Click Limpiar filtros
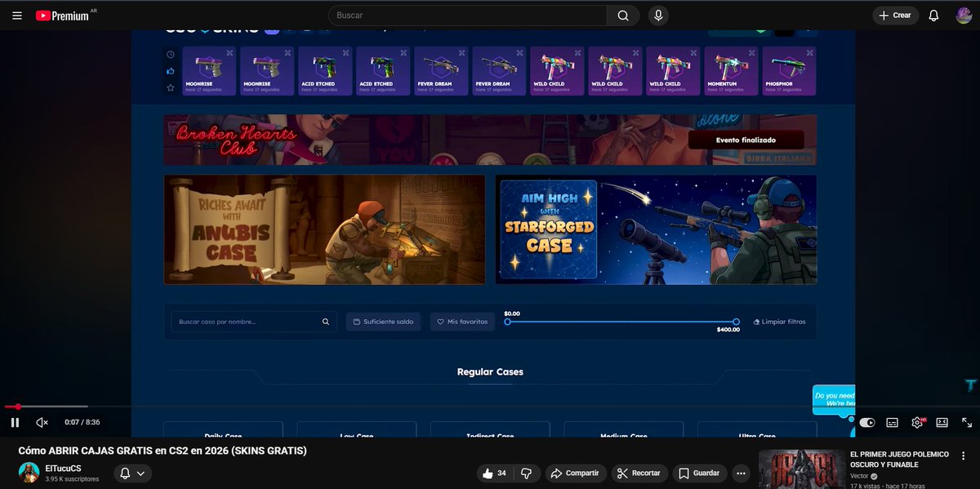 [779, 322]
